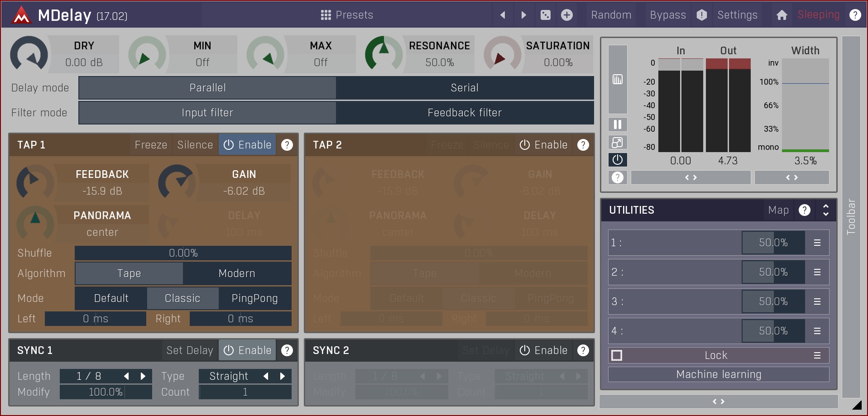Expand the Utilities panel up-down arrows
This screenshot has width=868, height=416.
(x=826, y=210)
